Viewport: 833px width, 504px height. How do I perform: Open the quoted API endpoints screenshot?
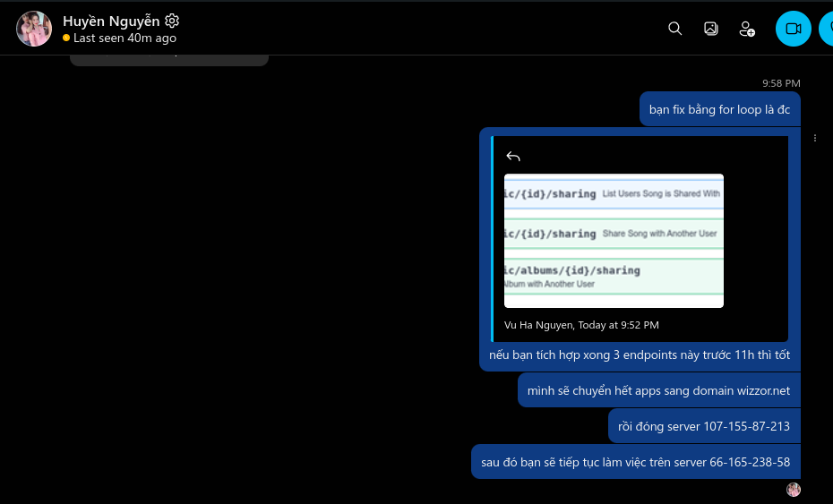pyautogui.click(x=614, y=240)
